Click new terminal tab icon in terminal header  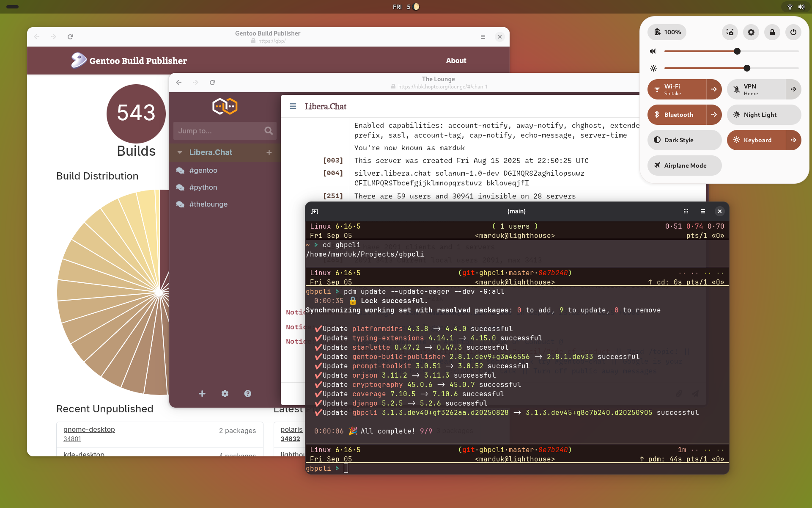tap(315, 211)
